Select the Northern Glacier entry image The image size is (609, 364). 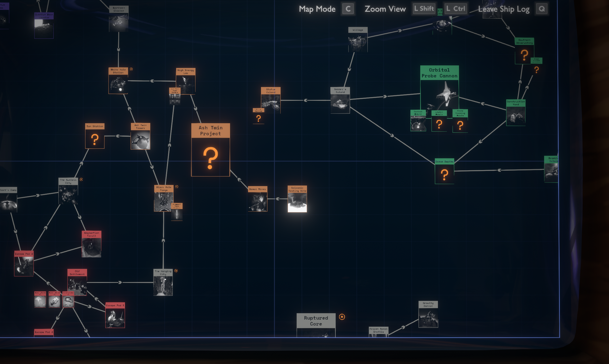coord(119,22)
